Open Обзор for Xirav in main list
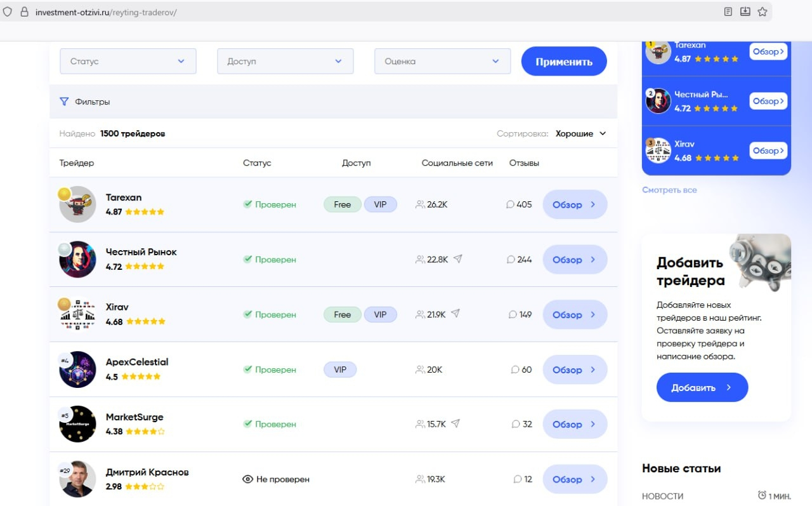The width and height of the screenshot is (812, 506). (x=575, y=314)
